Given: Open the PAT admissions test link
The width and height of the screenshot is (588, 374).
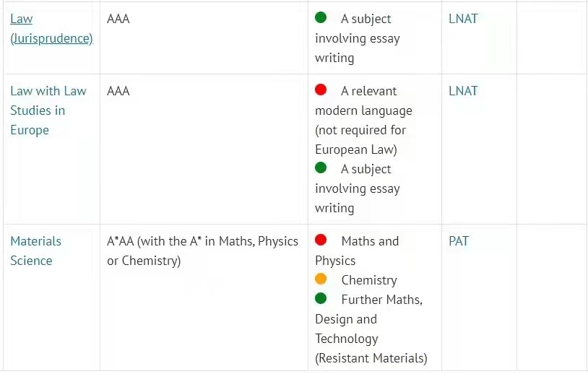Looking at the screenshot, I should tap(459, 241).
